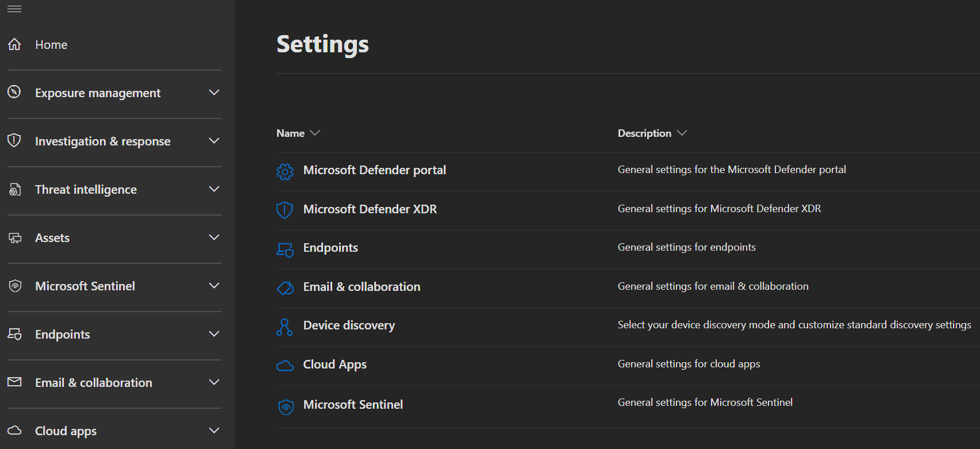980x449 pixels.
Task: Click the Email & collaboration tag icon in list
Action: click(285, 288)
